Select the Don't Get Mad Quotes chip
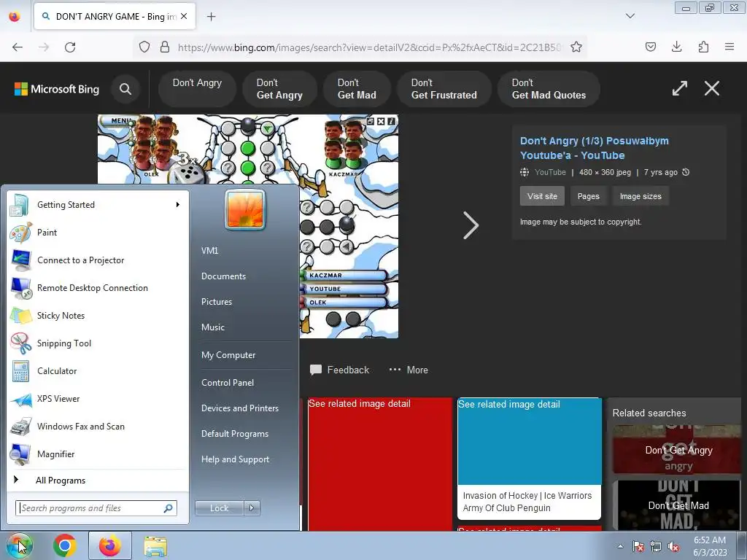 click(549, 89)
